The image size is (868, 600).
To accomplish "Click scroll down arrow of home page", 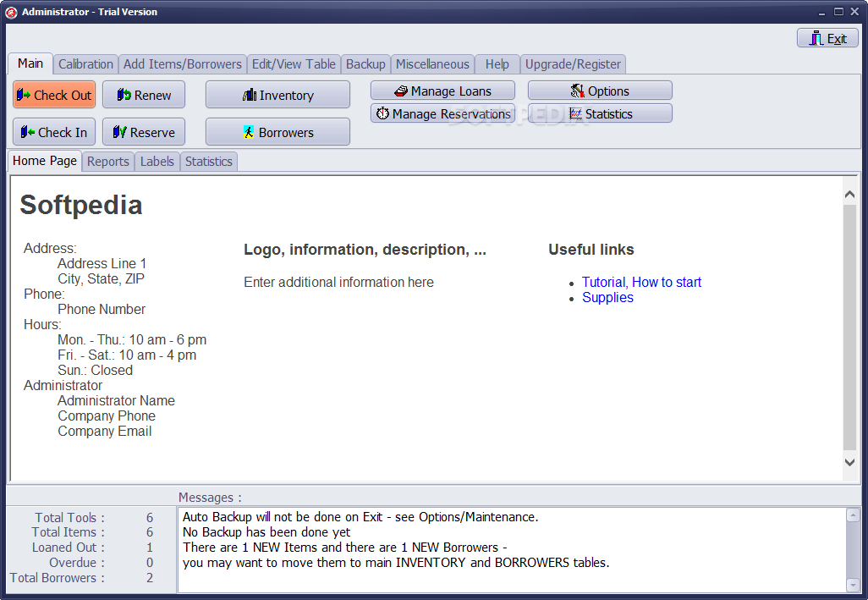I will click(849, 462).
